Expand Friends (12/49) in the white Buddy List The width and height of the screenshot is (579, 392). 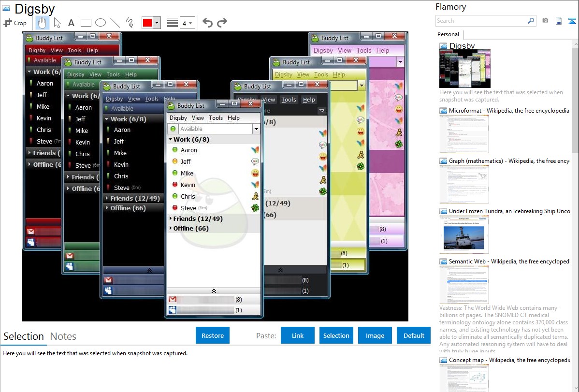pyautogui.click(x=171, y=218)
